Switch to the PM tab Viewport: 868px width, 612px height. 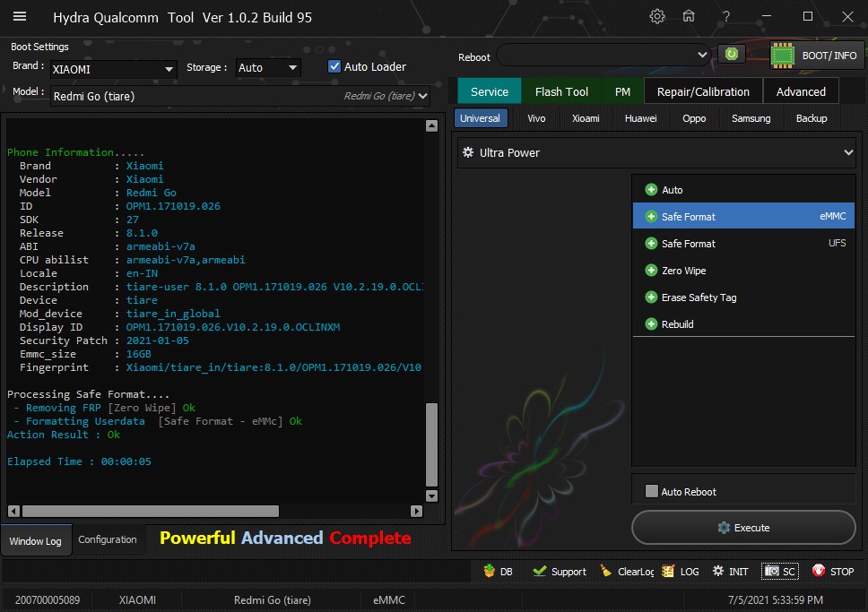click(622, 92)
